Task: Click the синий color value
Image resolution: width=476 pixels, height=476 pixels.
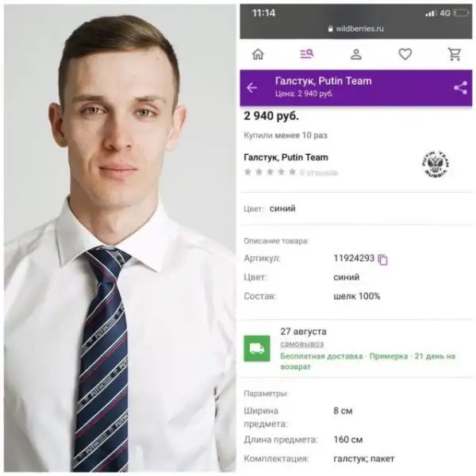Action: tap(282, 209)
